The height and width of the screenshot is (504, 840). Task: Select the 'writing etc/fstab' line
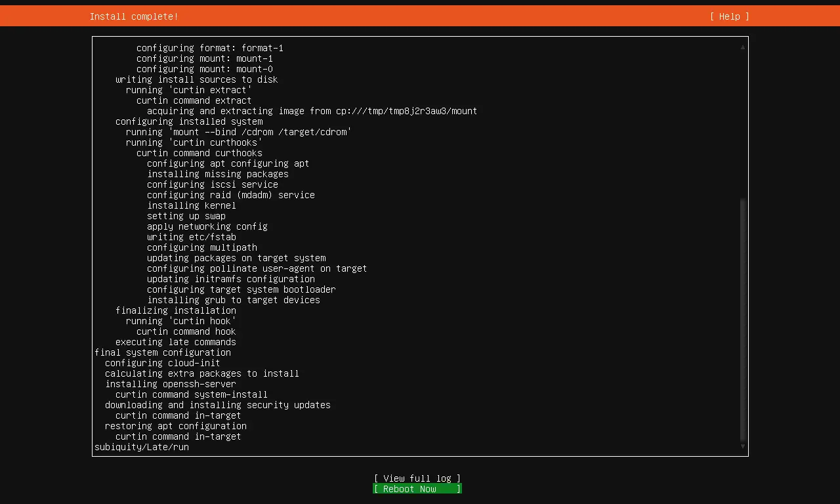tap(192, 237)
